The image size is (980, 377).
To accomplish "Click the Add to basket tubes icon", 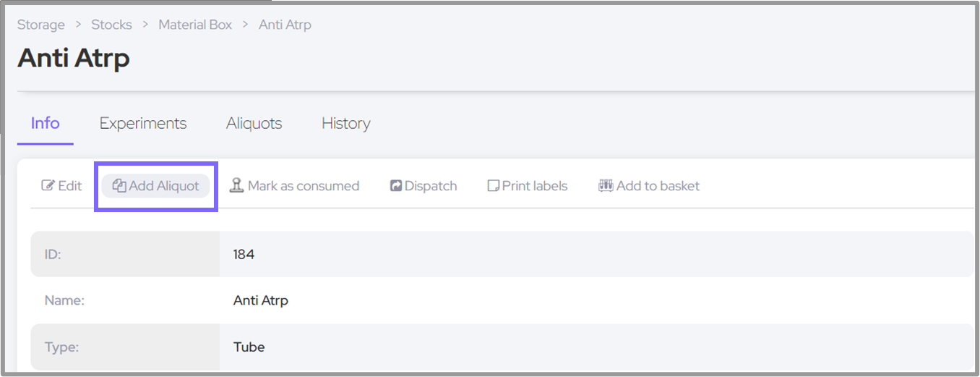I will point(606,186).
